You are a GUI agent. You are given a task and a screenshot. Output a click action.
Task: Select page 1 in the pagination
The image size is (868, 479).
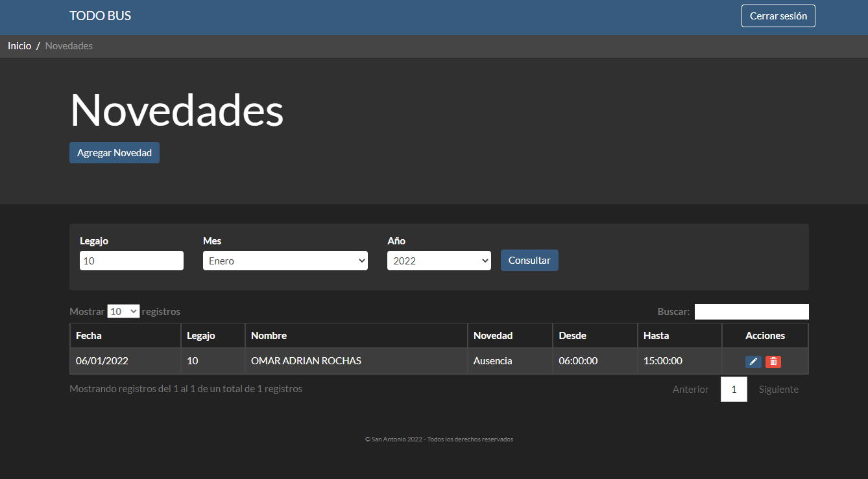click(734, 390)
